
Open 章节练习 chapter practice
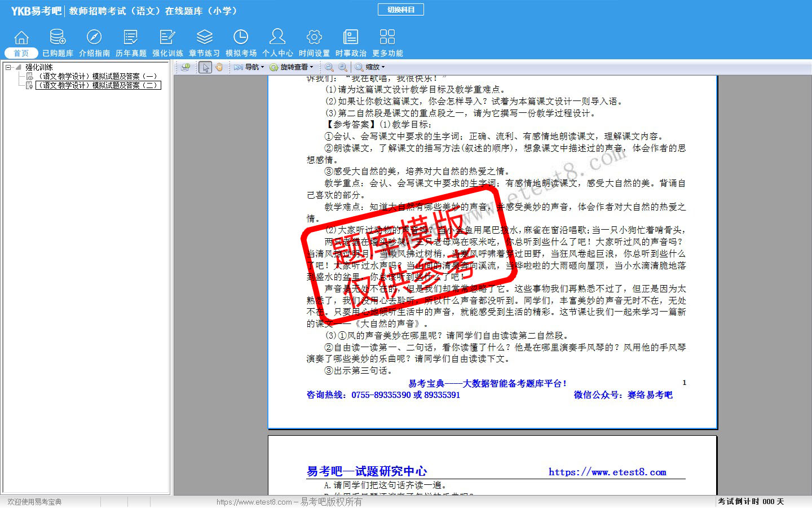pyautogui.click(x=204, y=38)
